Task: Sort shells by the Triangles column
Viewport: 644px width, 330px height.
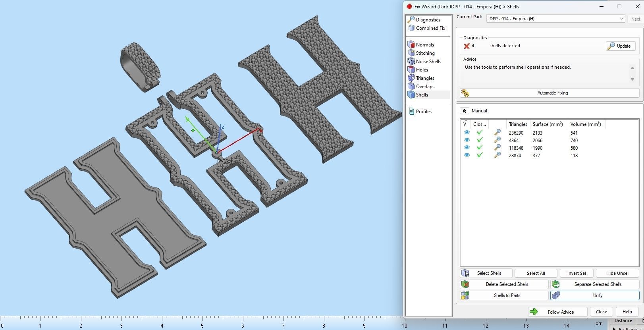Action: coord(518,124)
